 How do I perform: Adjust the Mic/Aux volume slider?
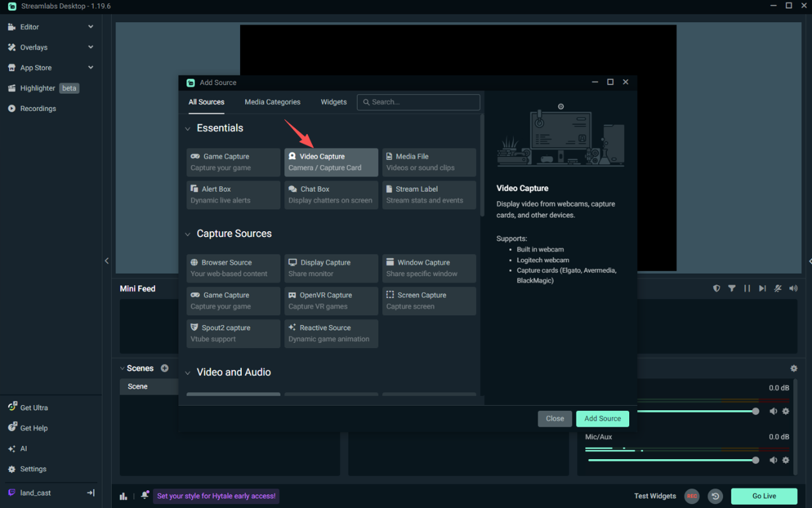(672, 460)
